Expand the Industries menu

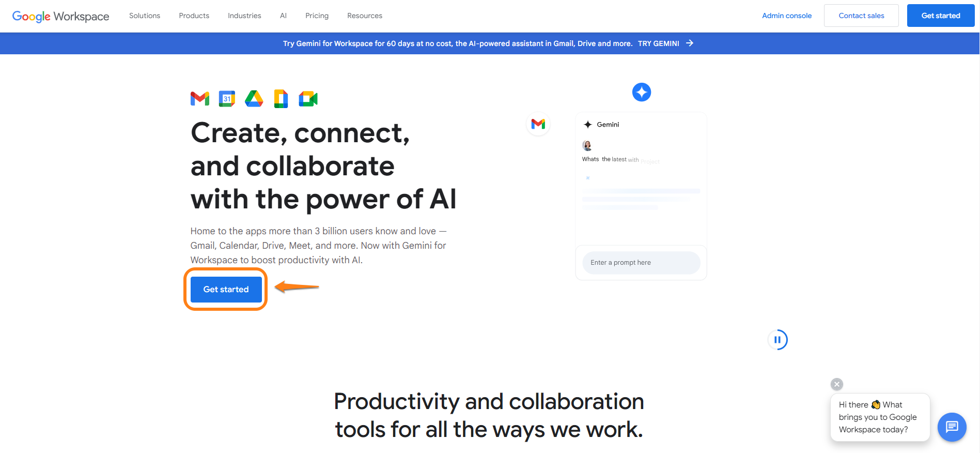[x=244, y=16]
